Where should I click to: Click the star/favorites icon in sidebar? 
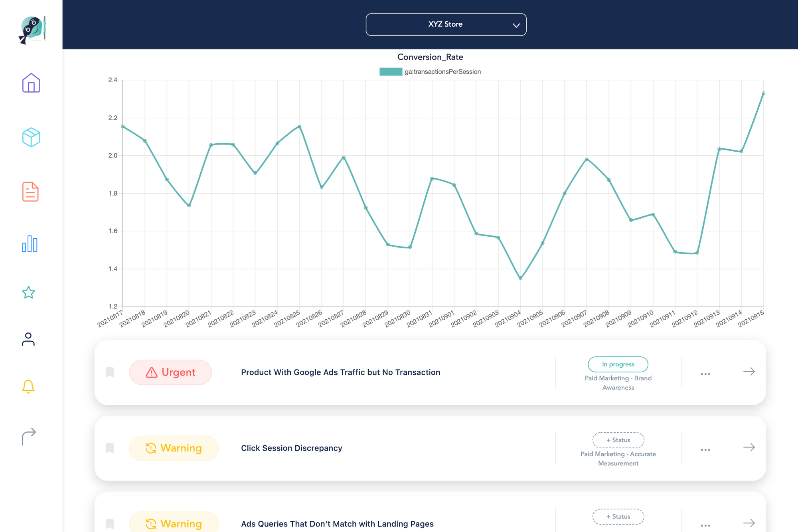click(28, 291)
